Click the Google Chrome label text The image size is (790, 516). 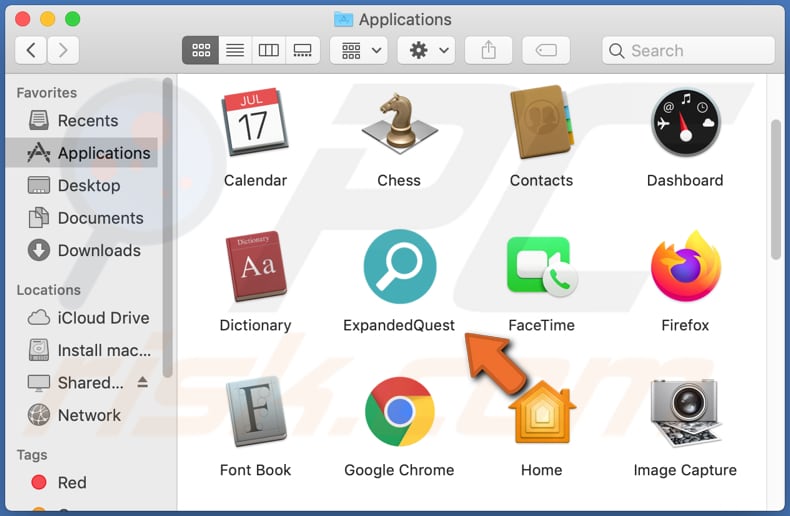pos(400,470)
